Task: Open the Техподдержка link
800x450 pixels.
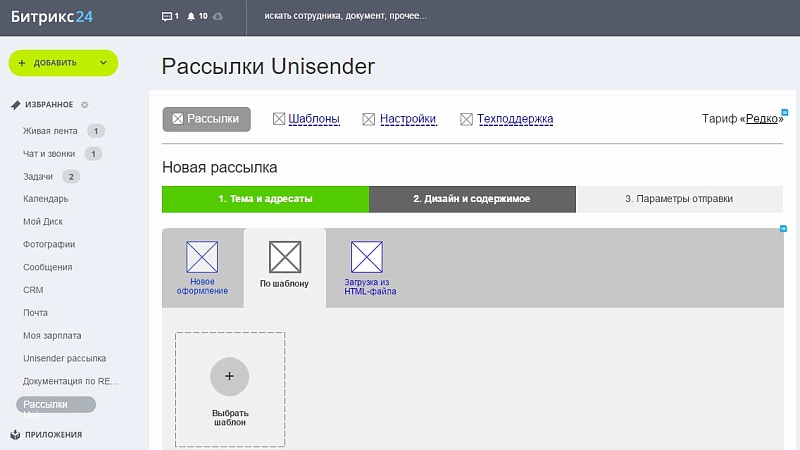Action: [x=515, y=119]
